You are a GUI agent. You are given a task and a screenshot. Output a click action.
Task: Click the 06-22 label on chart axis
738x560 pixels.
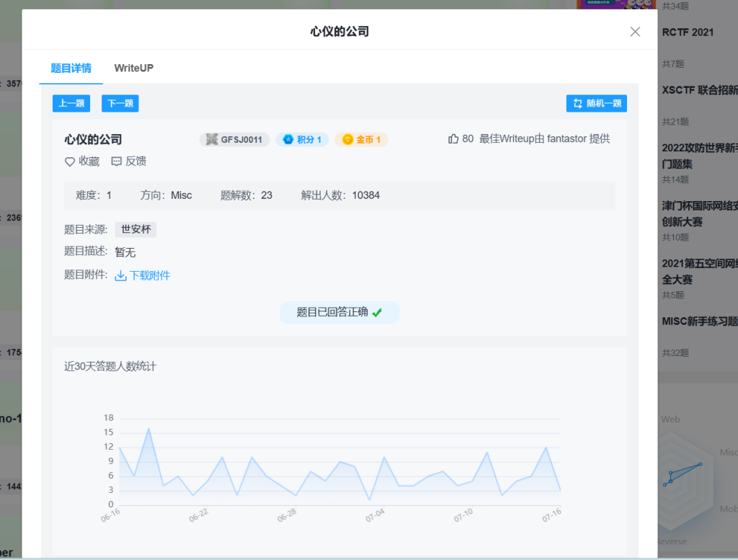(x=199, y=515)
